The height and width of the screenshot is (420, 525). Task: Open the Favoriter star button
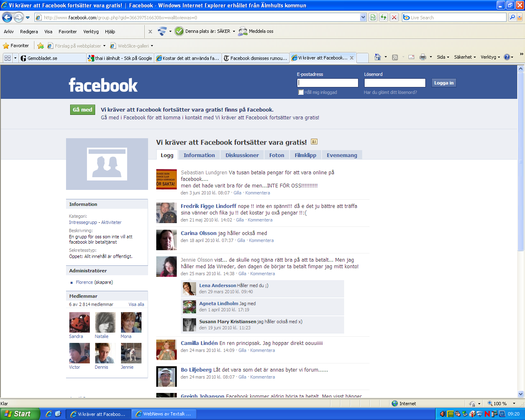tap(16, 46)
